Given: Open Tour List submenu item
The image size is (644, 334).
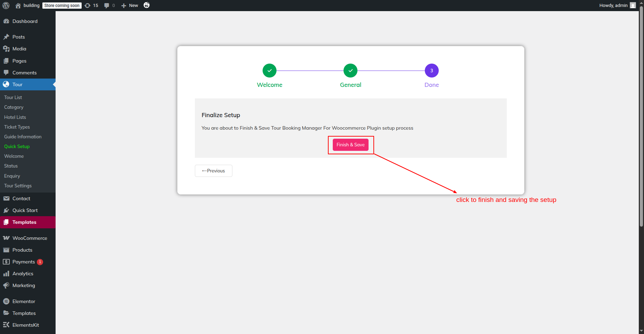Looking at the screenshot, I should (13, 97).
